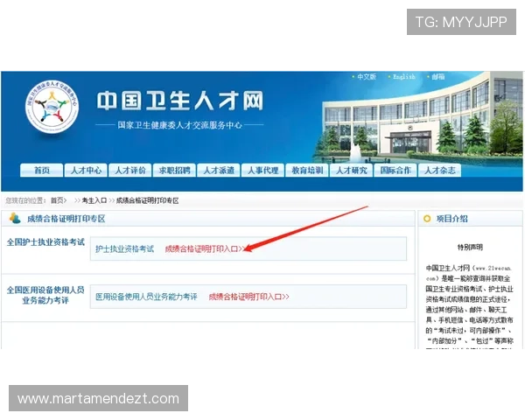Click the 护士执业资格考试 text
This screenshot has height=420, width=525.
click(124, 248)
